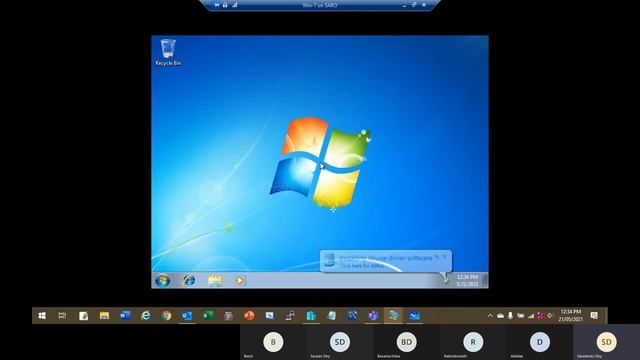Viewport: 640px width, 360px height.
Task: Open the options wrench on driver balloon
Action: 437,257
